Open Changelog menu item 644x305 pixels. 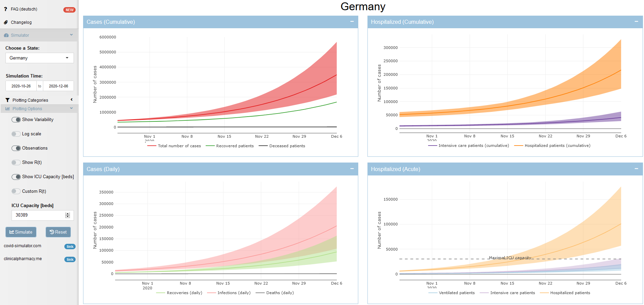click(39, 22)
